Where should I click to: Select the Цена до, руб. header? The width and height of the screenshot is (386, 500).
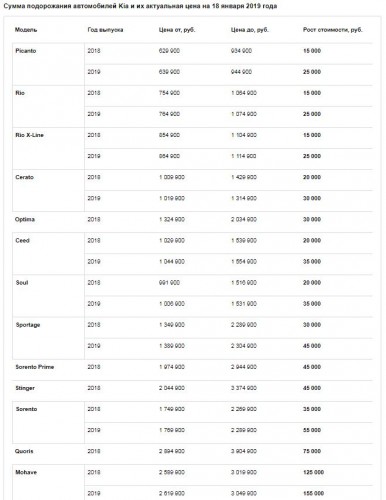[250, 30]
